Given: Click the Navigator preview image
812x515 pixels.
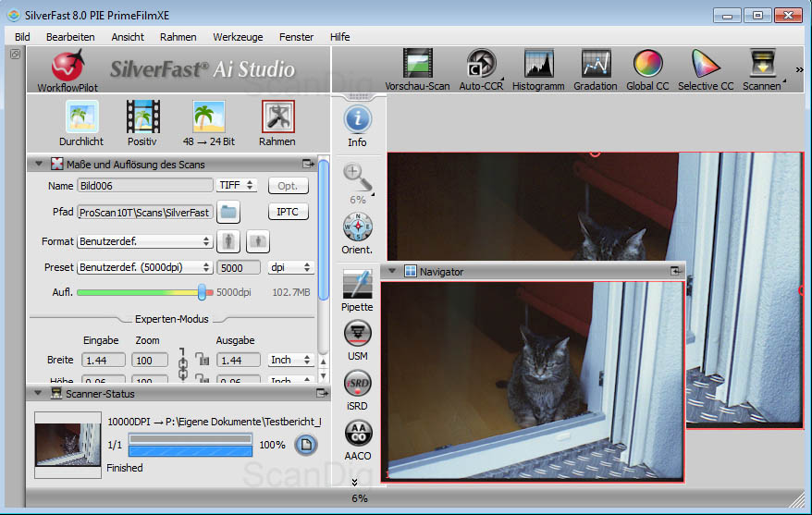Looking at the screenshot, I should (x=532, y=382).
